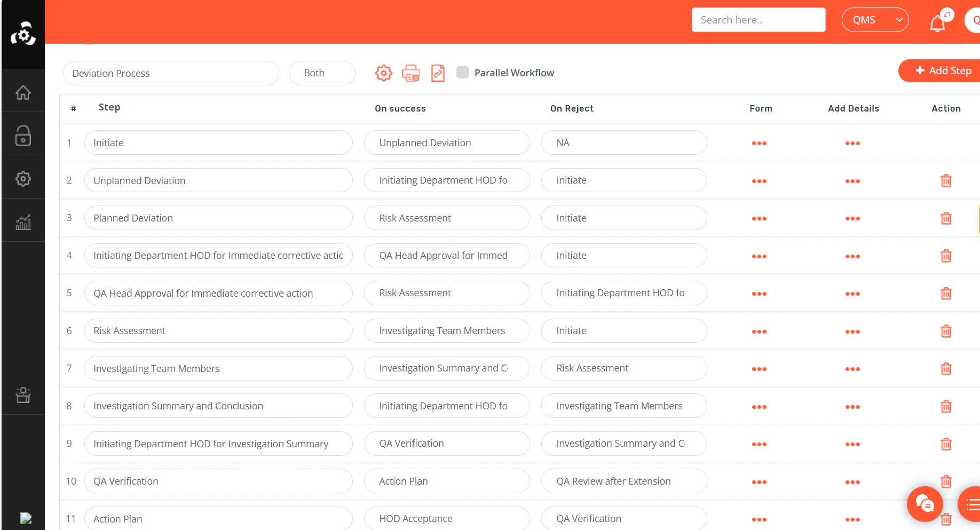This screenshot has width=980, height=530.
Task: Delete step 9 HOD for Investigation Summary
Action: pos(946,444)
